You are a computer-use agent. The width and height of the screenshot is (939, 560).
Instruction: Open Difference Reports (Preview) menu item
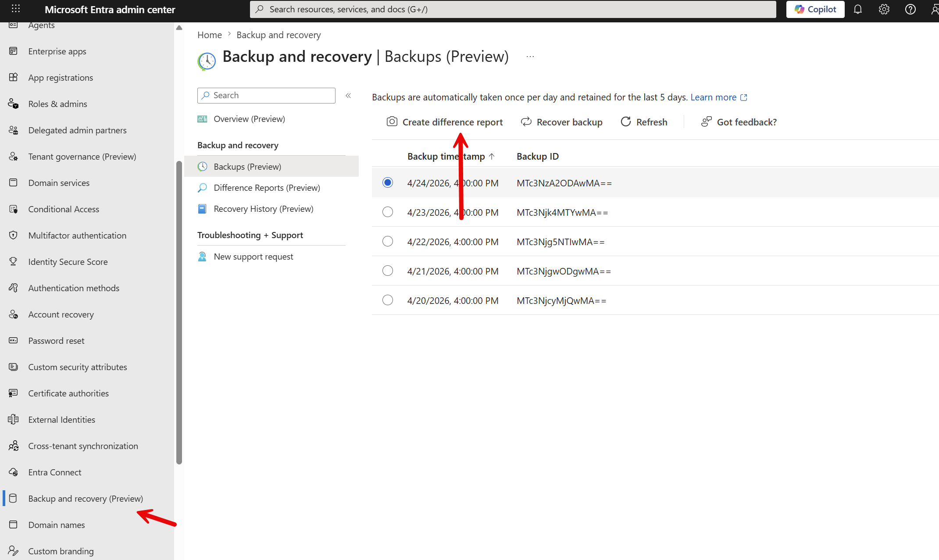[x=267, y=188]
